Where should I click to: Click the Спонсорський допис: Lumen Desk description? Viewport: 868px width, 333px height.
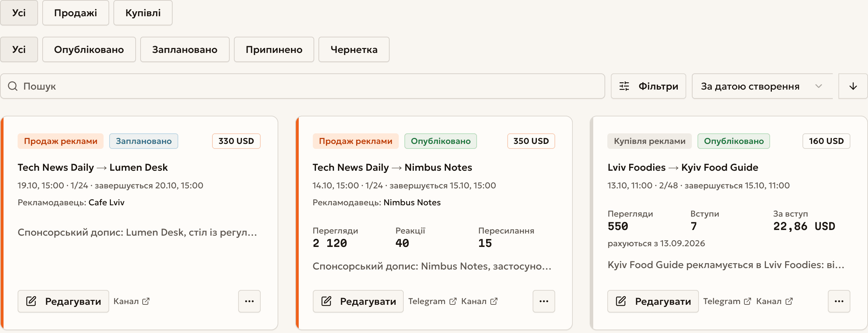pos(137,232)
